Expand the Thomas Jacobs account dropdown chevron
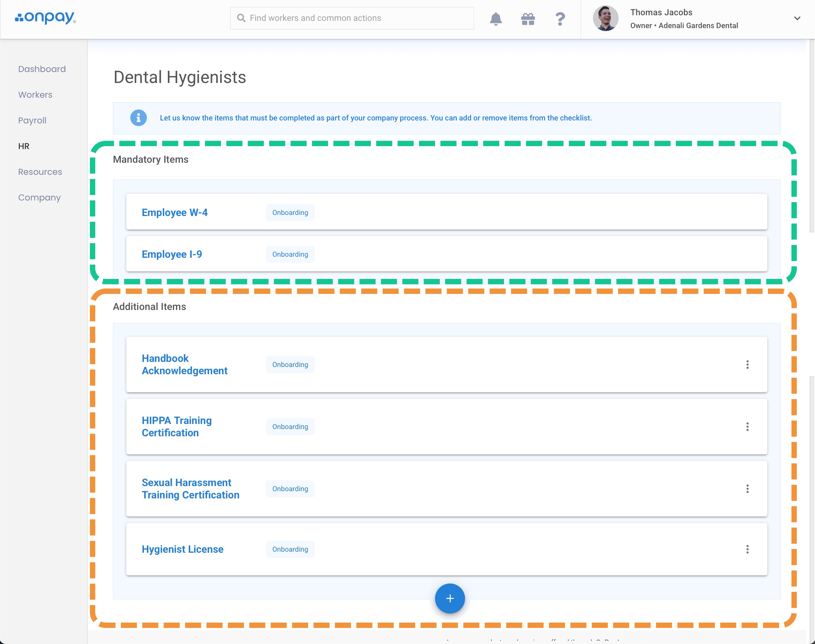Viewport: 815px width, 644px height. 797,18
